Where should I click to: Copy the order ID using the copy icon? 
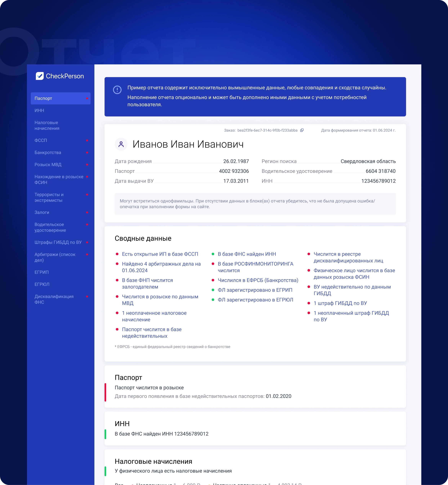click(302, 130)
